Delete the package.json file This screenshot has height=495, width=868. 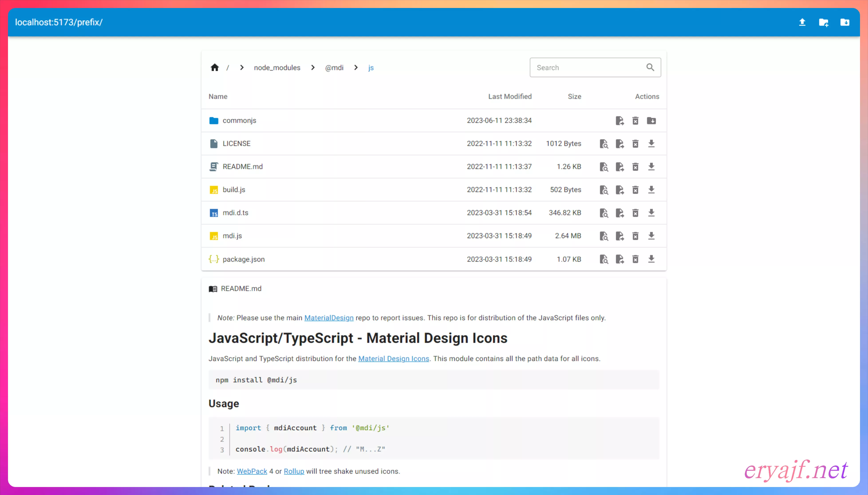click(635, 259)
